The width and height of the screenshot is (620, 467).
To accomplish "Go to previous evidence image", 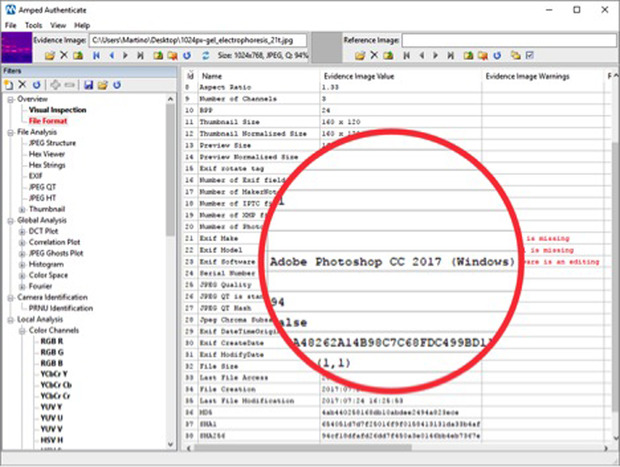I will click(112, 55).
